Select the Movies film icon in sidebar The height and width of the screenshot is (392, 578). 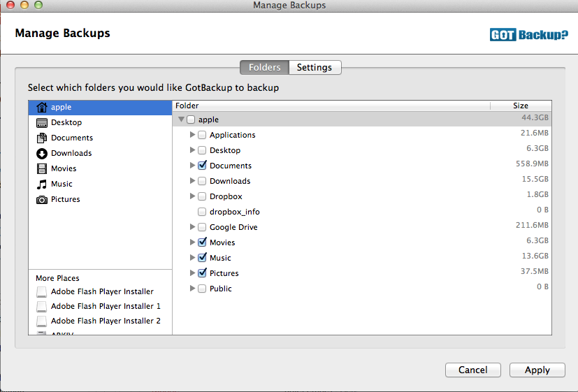[x=42, y=169]
